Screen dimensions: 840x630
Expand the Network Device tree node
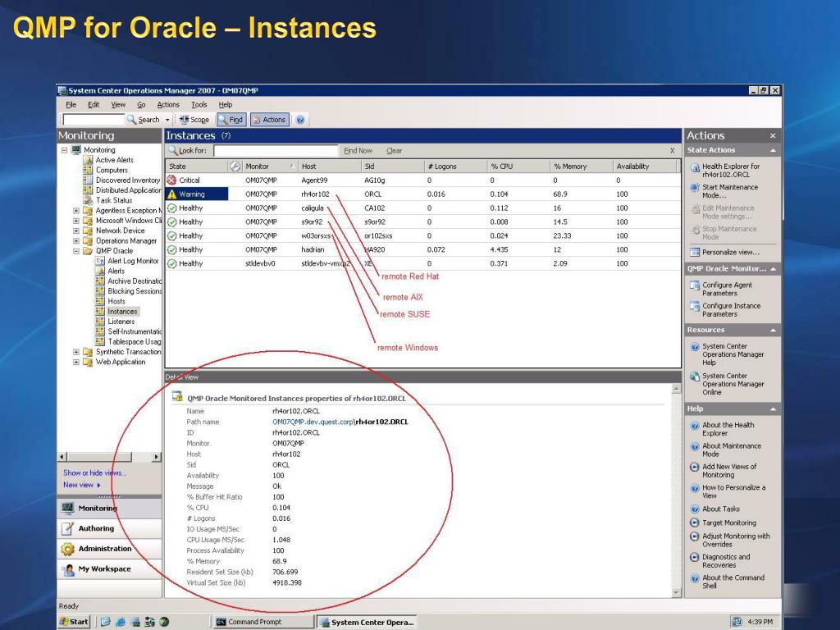pyautogui.click(x=76, y=231)
